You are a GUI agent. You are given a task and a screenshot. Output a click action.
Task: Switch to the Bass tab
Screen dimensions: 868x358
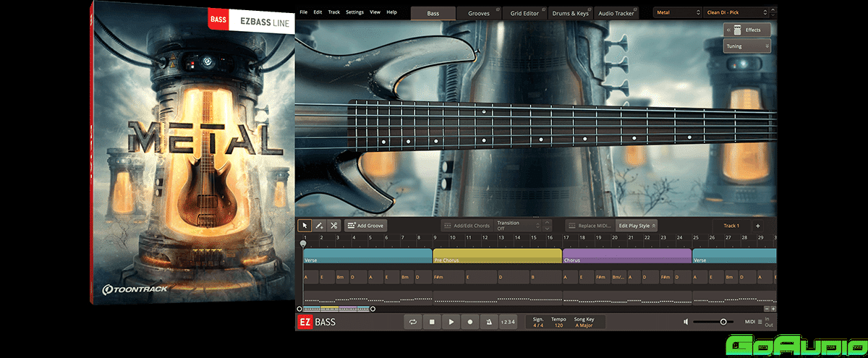click(x=433, y=13)
